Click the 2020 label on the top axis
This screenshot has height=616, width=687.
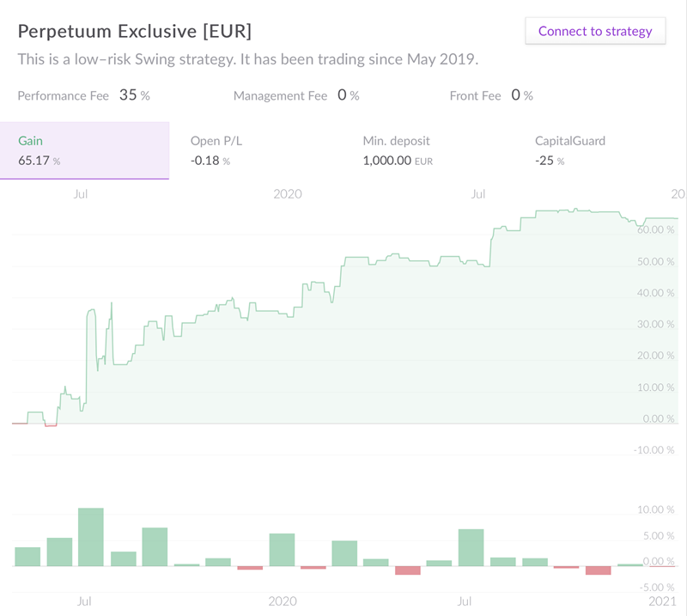tap(288, 194)
